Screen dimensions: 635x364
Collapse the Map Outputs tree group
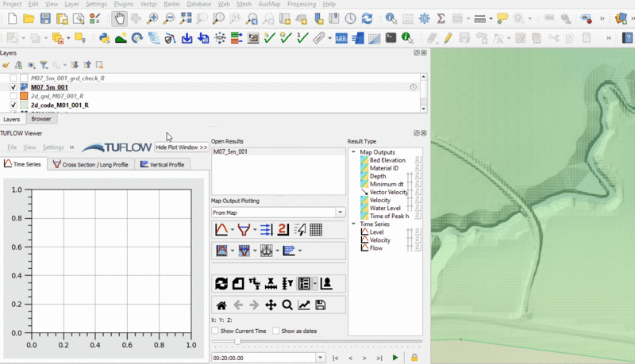(x=353, y=152)
